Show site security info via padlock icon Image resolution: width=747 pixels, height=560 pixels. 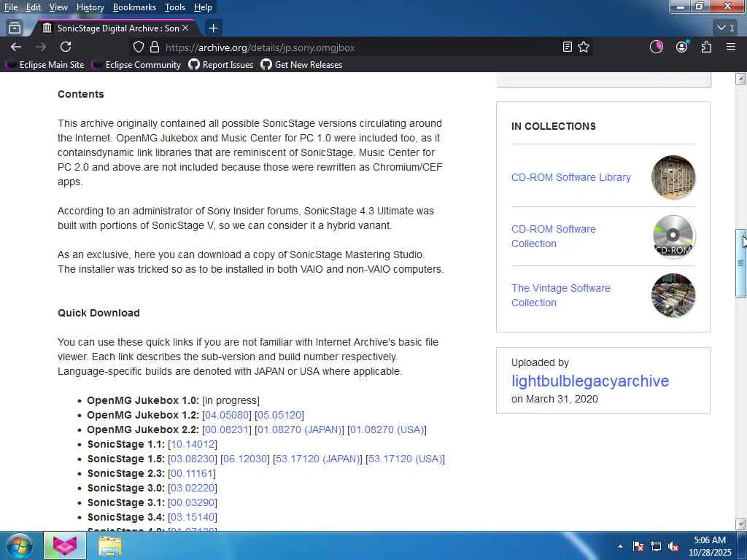[155, 47]
